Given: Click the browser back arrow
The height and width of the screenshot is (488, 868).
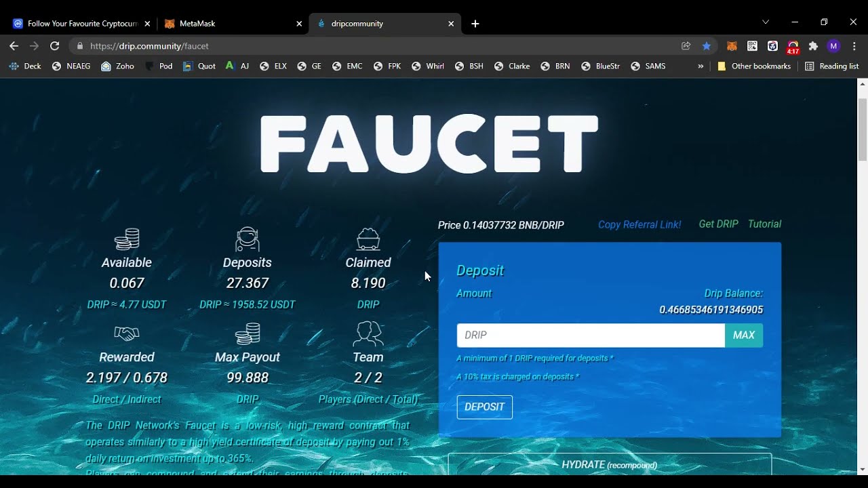Looking at the screenshot, I should (x=14, y=46).
